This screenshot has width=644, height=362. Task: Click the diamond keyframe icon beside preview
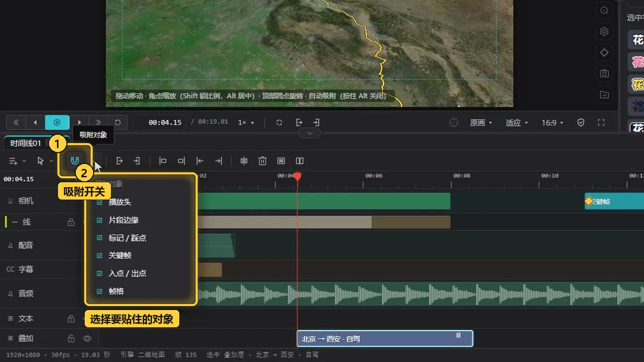click(604, 52)
